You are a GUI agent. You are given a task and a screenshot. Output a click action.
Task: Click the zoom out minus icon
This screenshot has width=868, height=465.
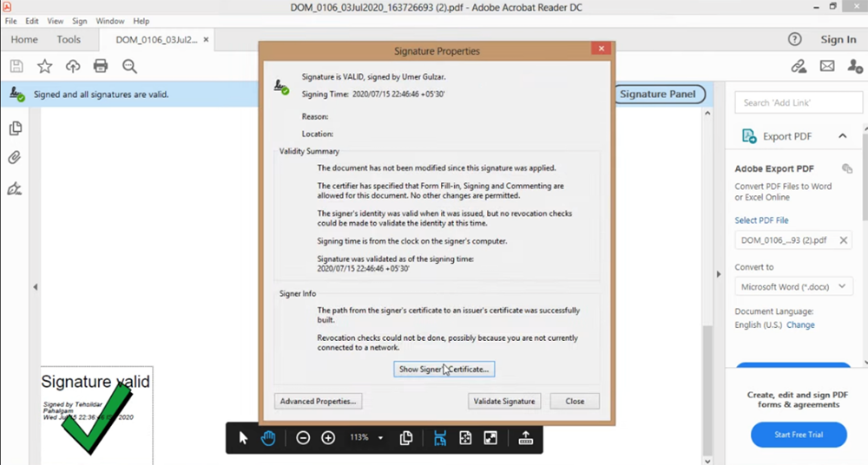tap(303, 438)
